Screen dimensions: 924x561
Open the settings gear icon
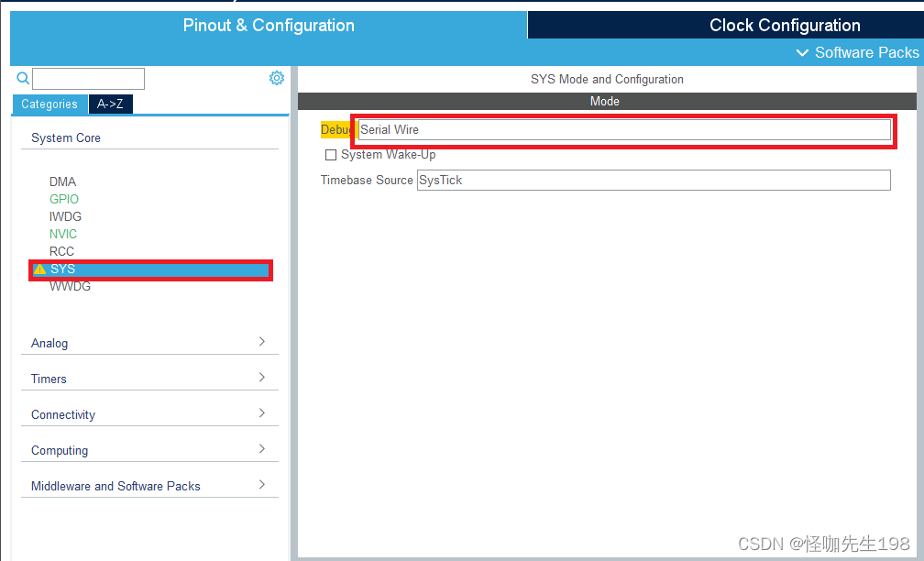click(277, 78)
